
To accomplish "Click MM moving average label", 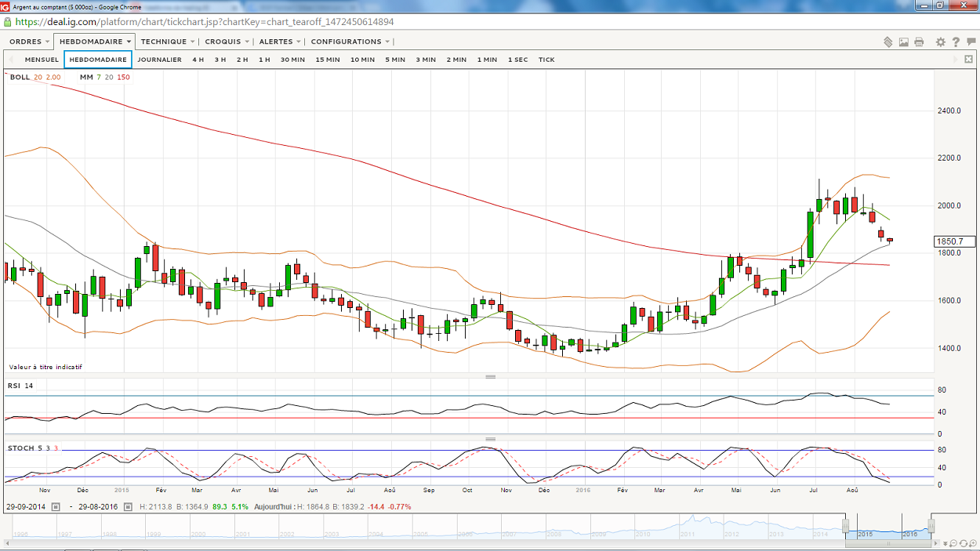I will coord(86,77).
